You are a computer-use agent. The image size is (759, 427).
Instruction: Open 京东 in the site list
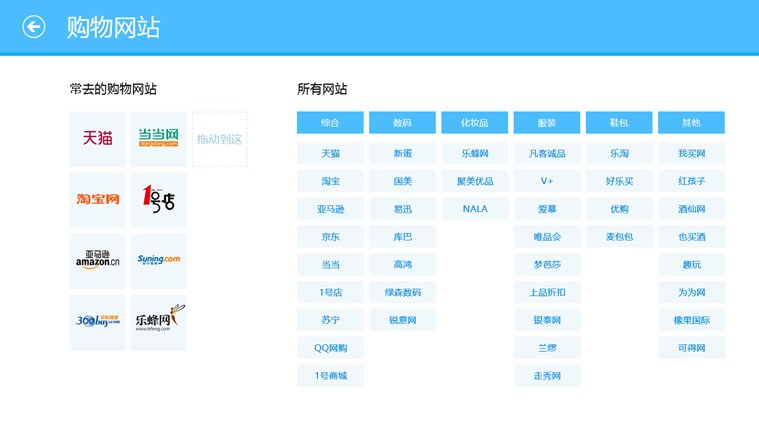(x=330, y=237)
